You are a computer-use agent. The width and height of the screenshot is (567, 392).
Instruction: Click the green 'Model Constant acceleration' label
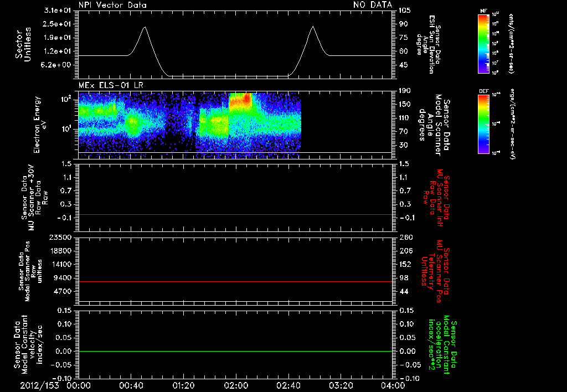[x=442, y=345]
